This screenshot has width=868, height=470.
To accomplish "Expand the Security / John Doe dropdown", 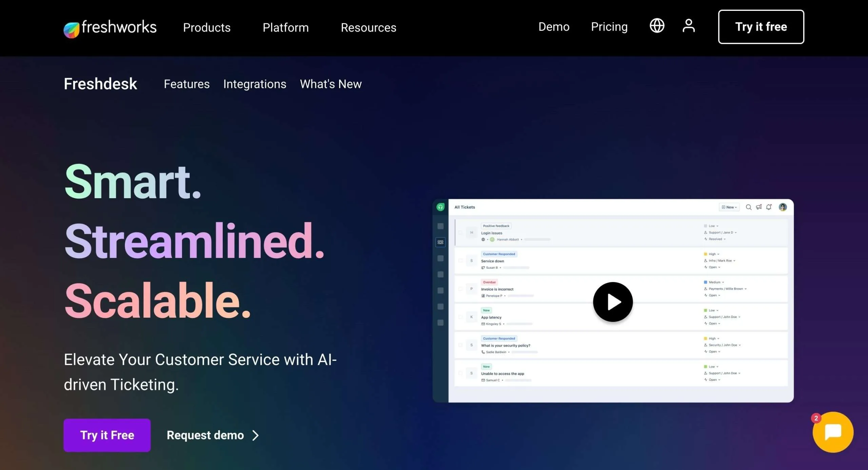I will click(x=723, y=345).
